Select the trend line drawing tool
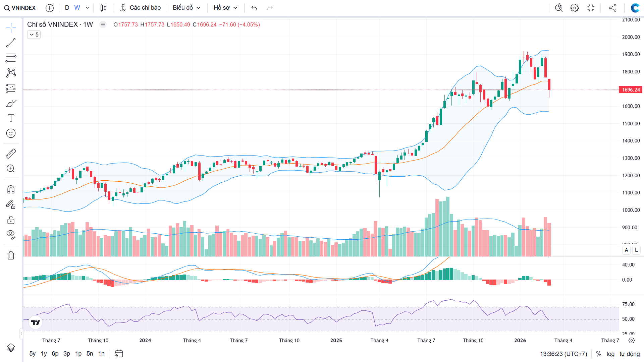This screenshot has width=644, height=362. coord(11,43)
